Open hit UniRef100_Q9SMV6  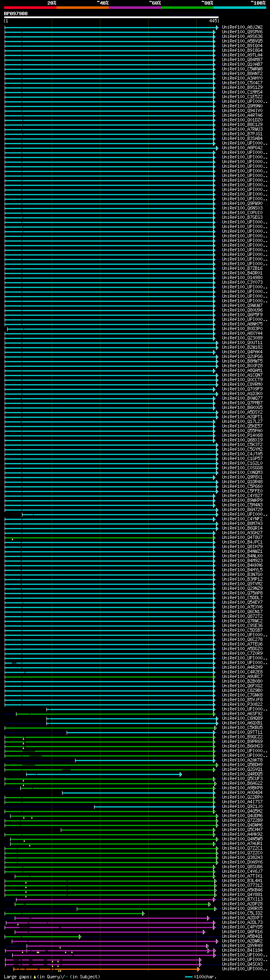(x=242, y=32)
